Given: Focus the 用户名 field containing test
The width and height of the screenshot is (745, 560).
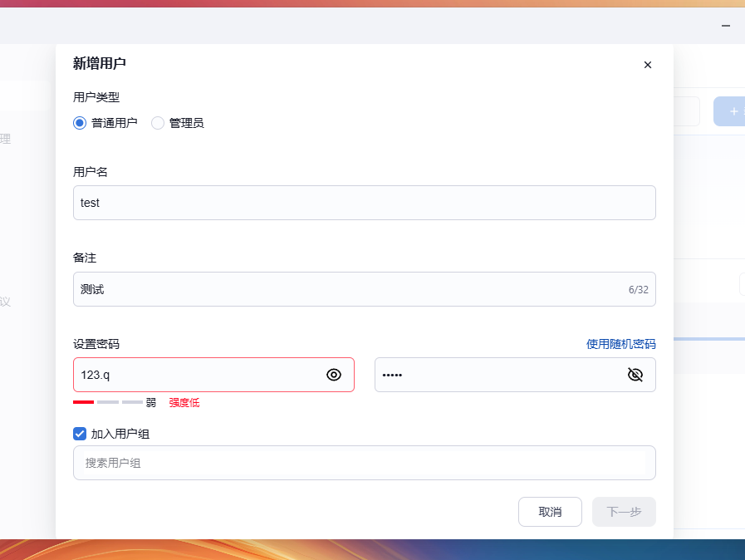Looking at the screenshot, I should click(364, 203).
